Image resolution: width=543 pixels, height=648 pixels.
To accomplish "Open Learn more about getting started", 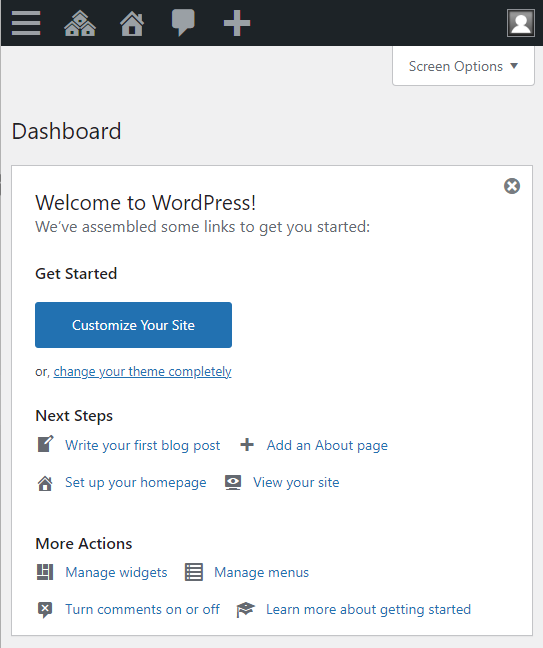I will (368, 610).
